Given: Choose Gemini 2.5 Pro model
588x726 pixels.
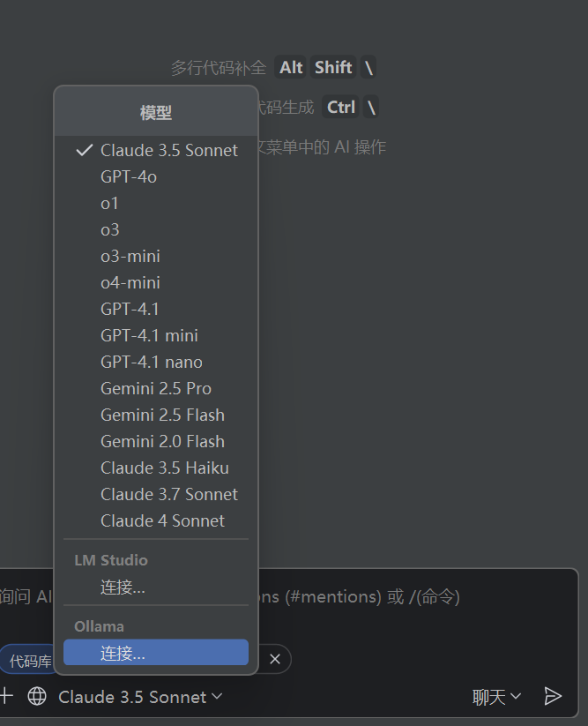Looking at the screenshot, I should (x=156, y=389).
